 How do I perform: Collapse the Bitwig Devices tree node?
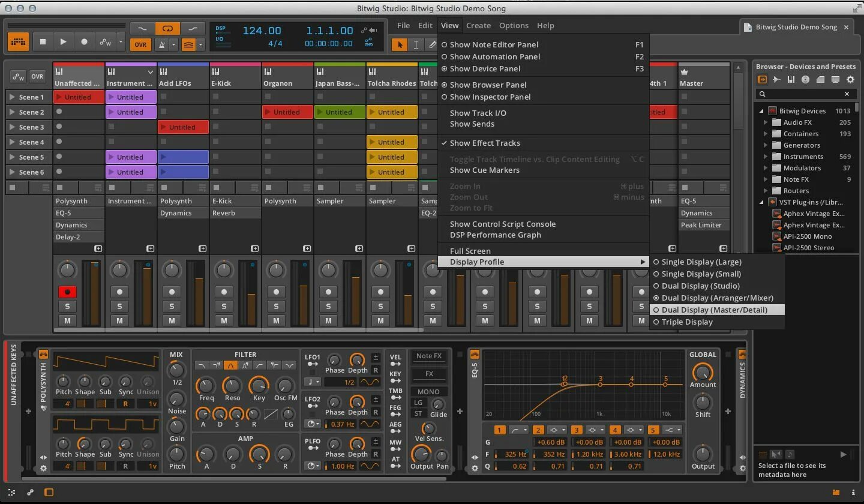pyautogui.click(x=761, y=110)
